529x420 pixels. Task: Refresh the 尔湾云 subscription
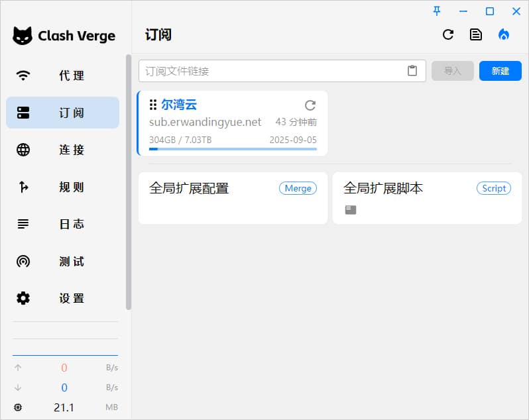310,105
